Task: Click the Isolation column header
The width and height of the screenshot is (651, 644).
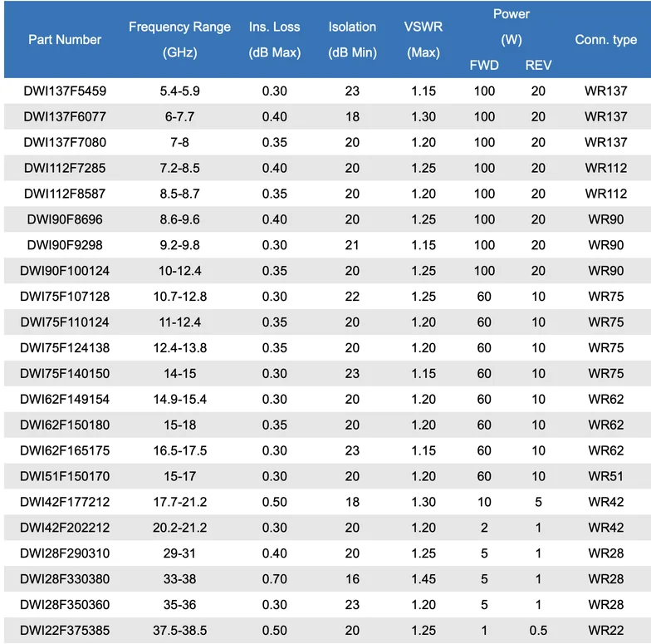Action: pos(352,39)
